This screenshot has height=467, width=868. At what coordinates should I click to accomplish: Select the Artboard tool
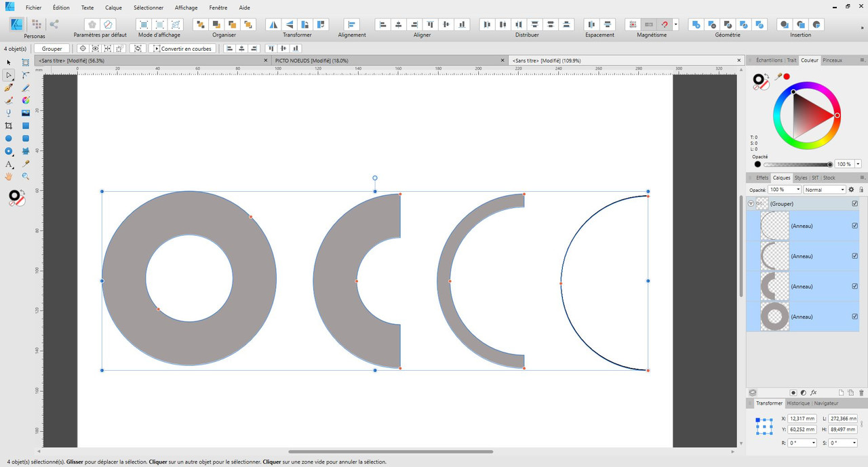26,62
